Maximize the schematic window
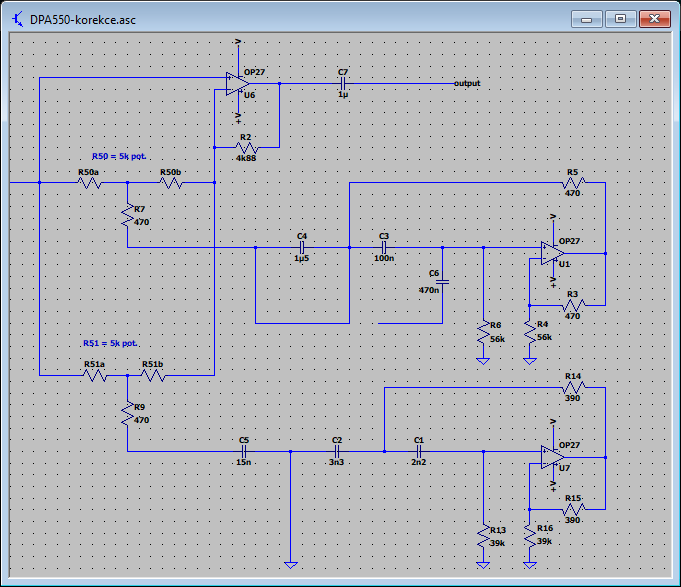The height and width of the screenshot is (587, 681). 621,19
